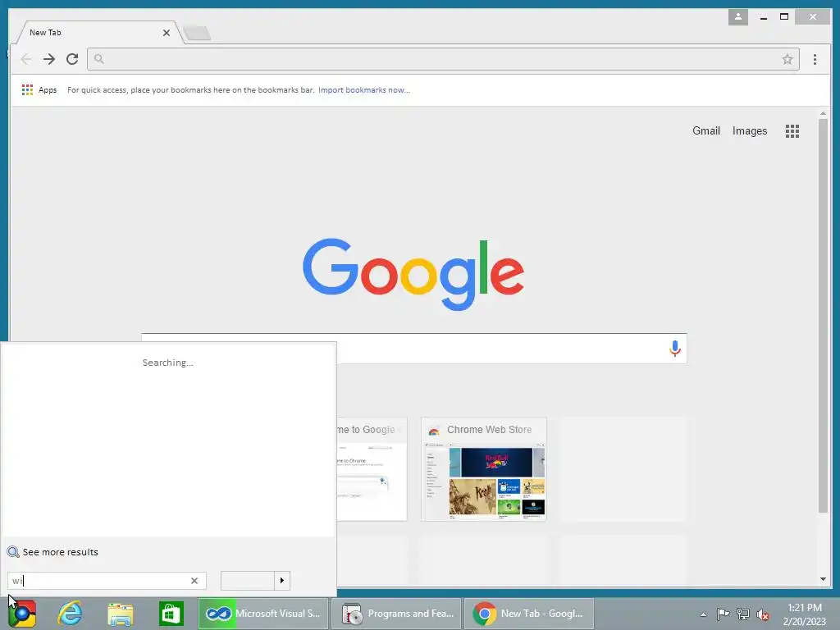Open the Windows Store taskbar icon

point(171,614)
